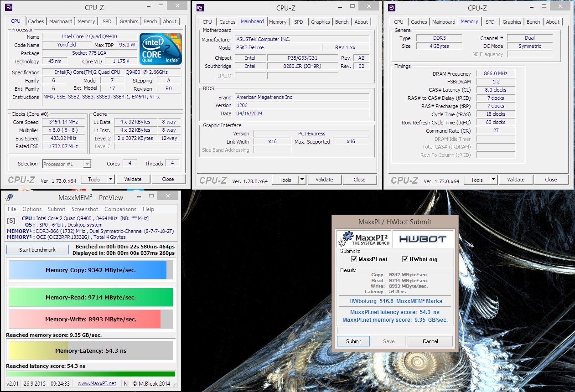The width and height of the screenshot is (575, 392).
Task: Enable or disable the MaxxPI.net submit checkbox
Action: (354, 259)
